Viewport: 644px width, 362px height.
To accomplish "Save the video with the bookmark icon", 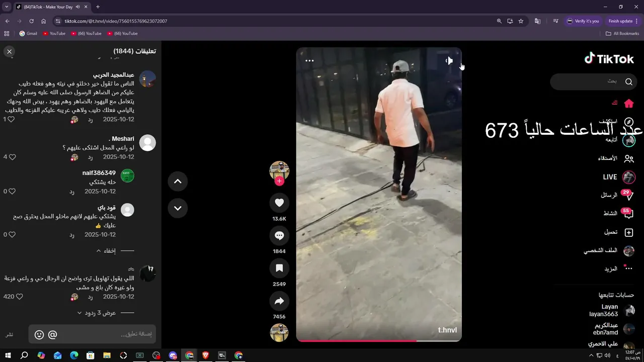I will click(279, 268).
